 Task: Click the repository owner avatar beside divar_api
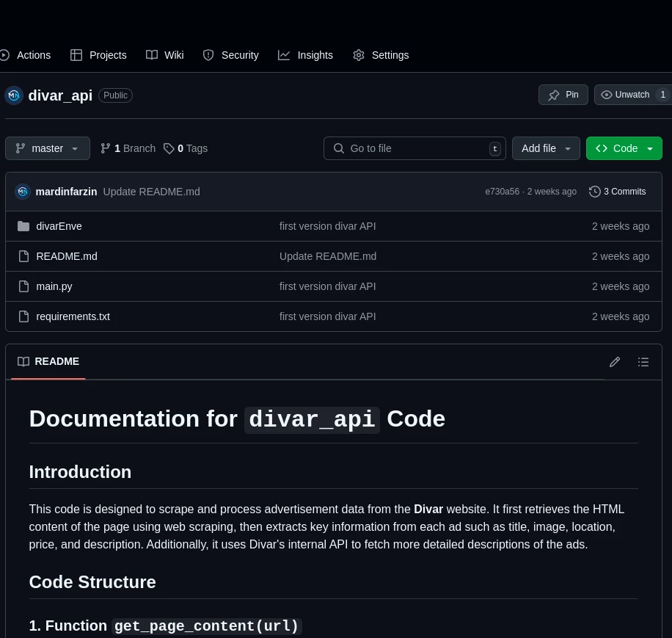14,95
